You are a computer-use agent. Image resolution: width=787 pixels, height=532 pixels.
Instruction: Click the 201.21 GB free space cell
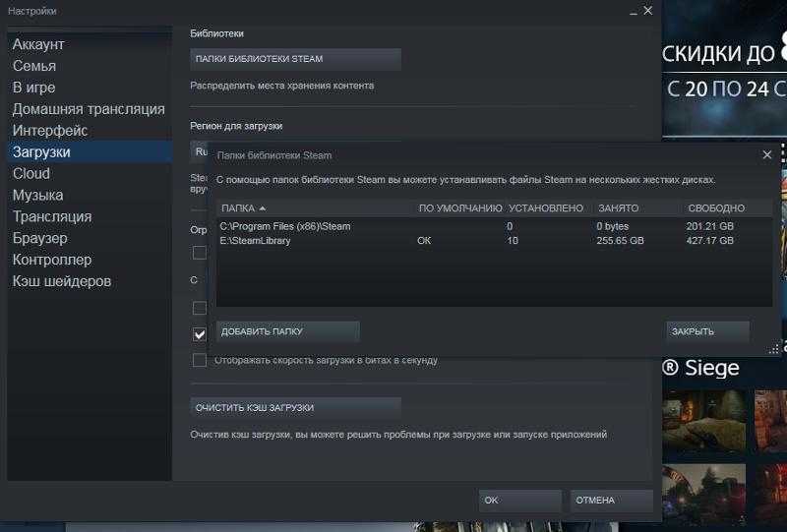709,226
